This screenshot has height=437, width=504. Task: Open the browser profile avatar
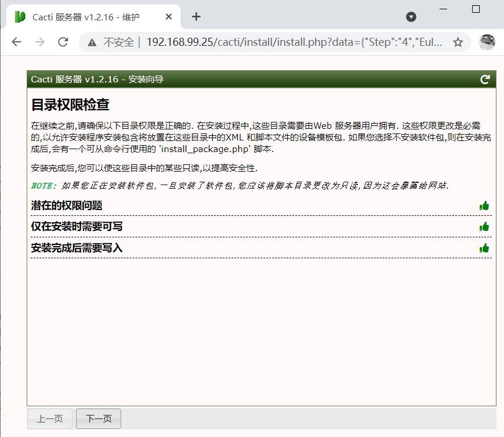487,42
